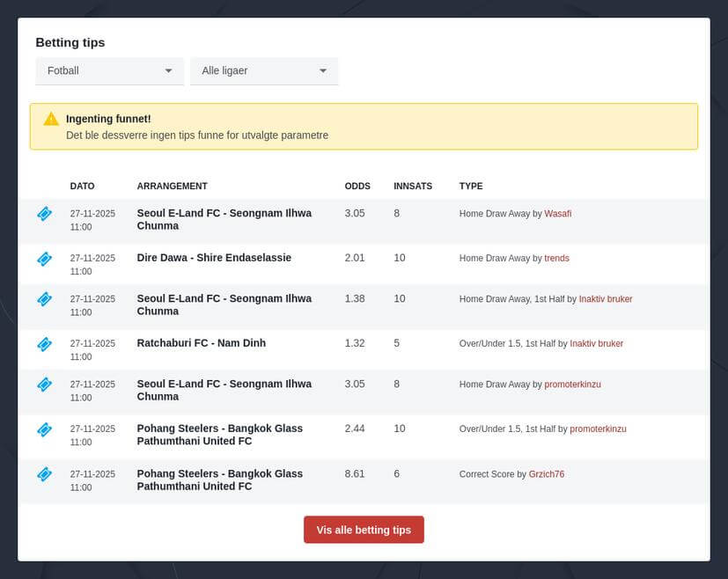Image resolution: width=728 pixels, height=579 pixels.
Task: Click ticket icon for odds 2.44 tip
Action: pos(44,429)
